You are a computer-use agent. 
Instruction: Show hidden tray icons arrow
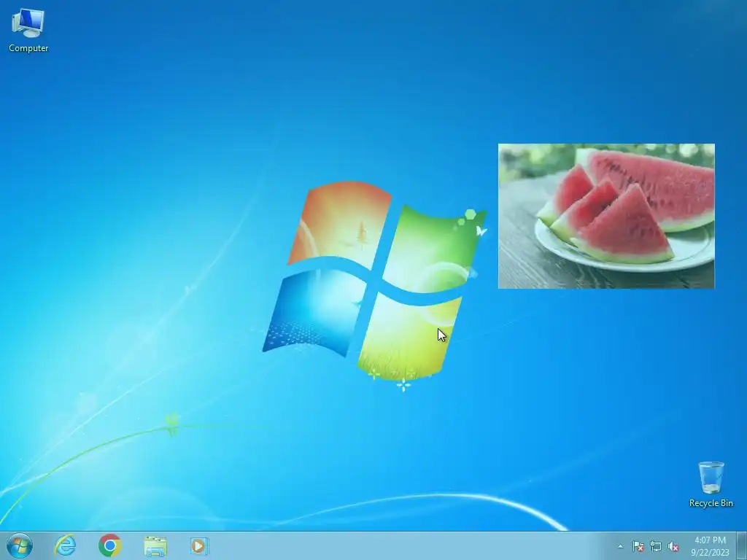[620, 546]
